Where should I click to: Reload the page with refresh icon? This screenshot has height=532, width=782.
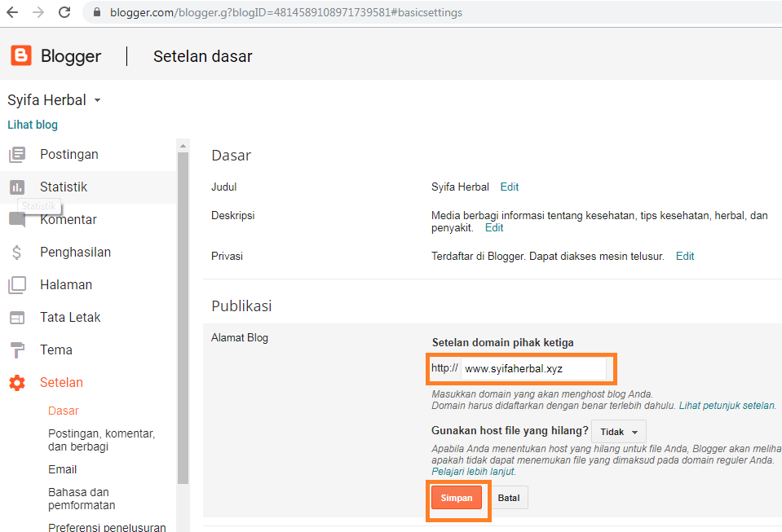coord(64,12)
